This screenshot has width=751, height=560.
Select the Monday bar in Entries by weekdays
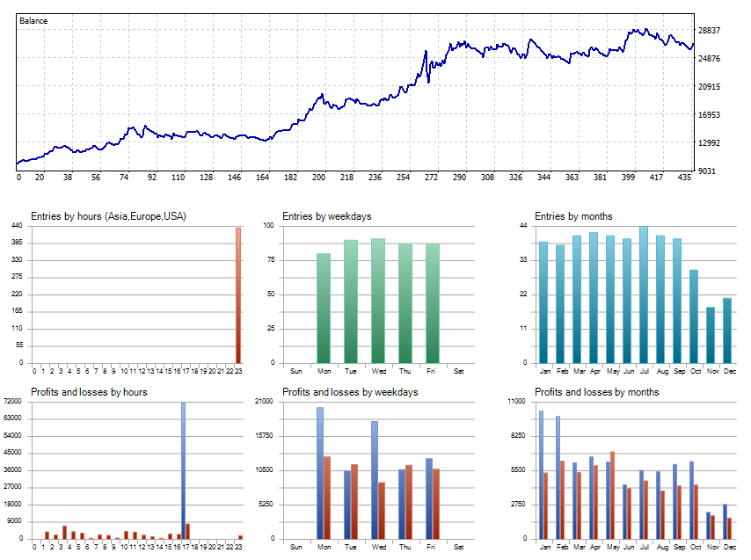[x=324, y=309]
